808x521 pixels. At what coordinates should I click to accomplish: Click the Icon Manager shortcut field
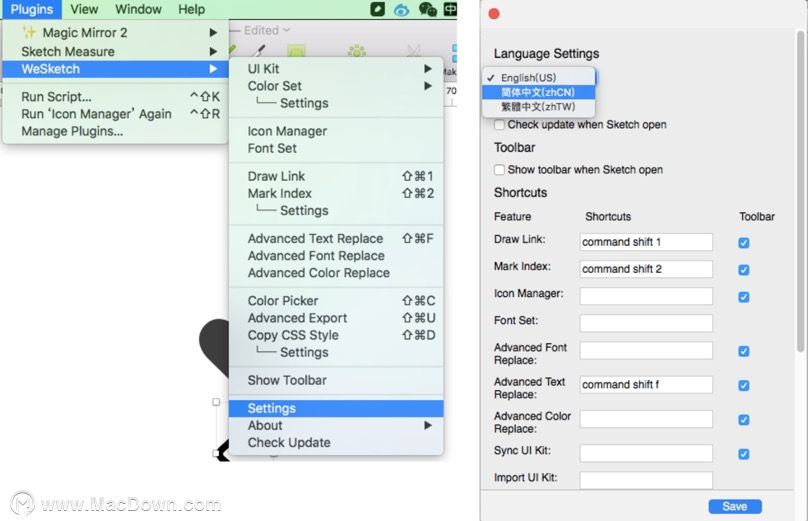click(x=646, y=296)
